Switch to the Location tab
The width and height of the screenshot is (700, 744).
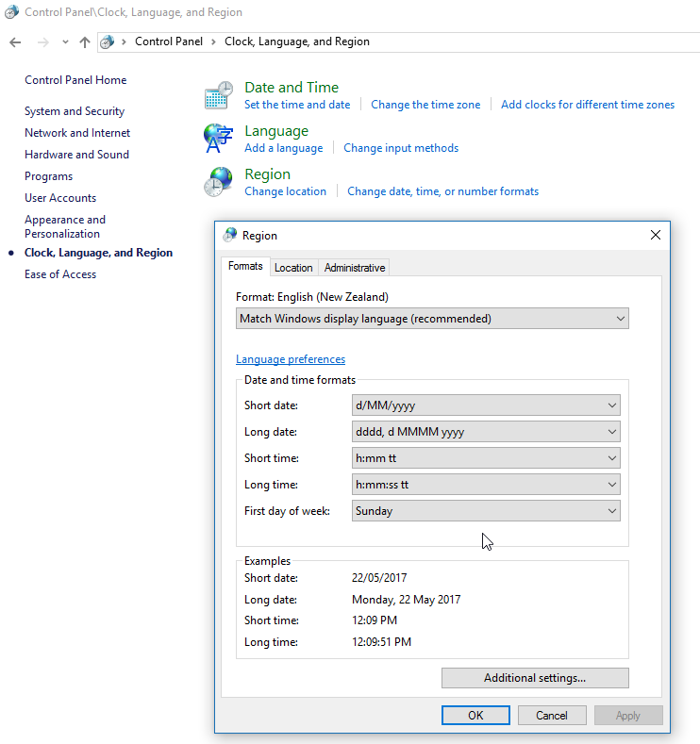point(293,268)
